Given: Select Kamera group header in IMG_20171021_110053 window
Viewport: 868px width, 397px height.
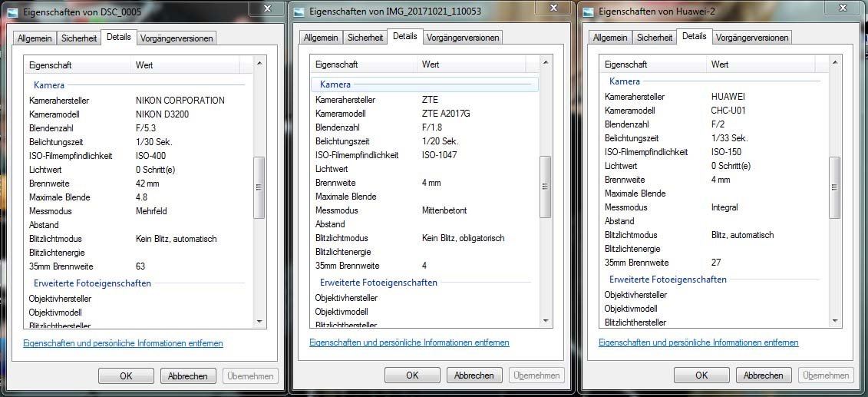Looking at the screenshot, I should (x=424, y=84).
